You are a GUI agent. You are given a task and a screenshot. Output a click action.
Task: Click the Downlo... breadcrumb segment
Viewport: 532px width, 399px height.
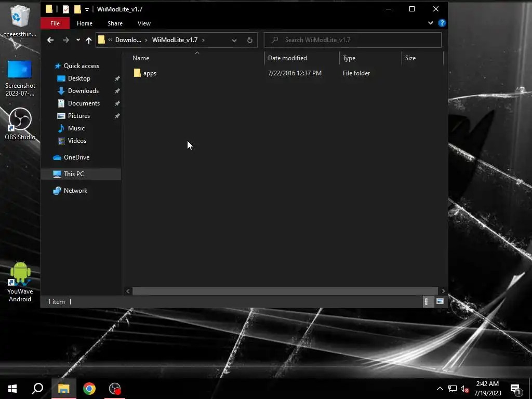(x=128, y=40)
